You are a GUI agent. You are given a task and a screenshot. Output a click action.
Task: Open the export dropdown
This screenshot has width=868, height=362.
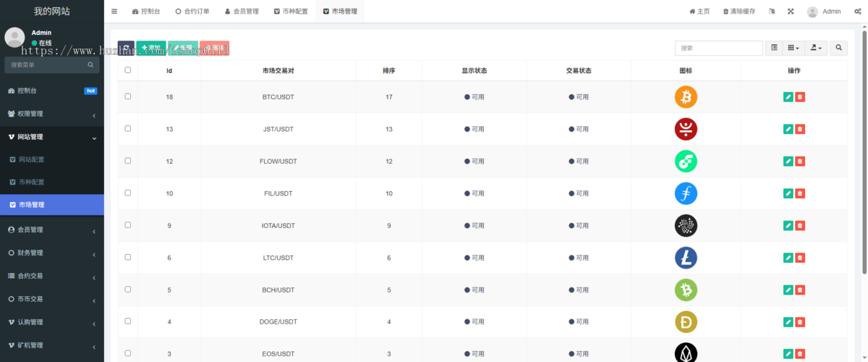[816, 48]
